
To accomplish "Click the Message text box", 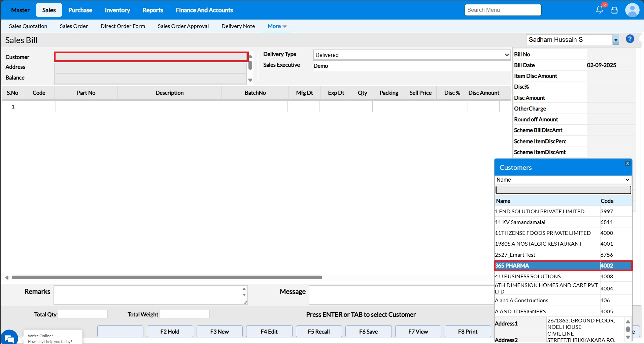I will point(401,295).
